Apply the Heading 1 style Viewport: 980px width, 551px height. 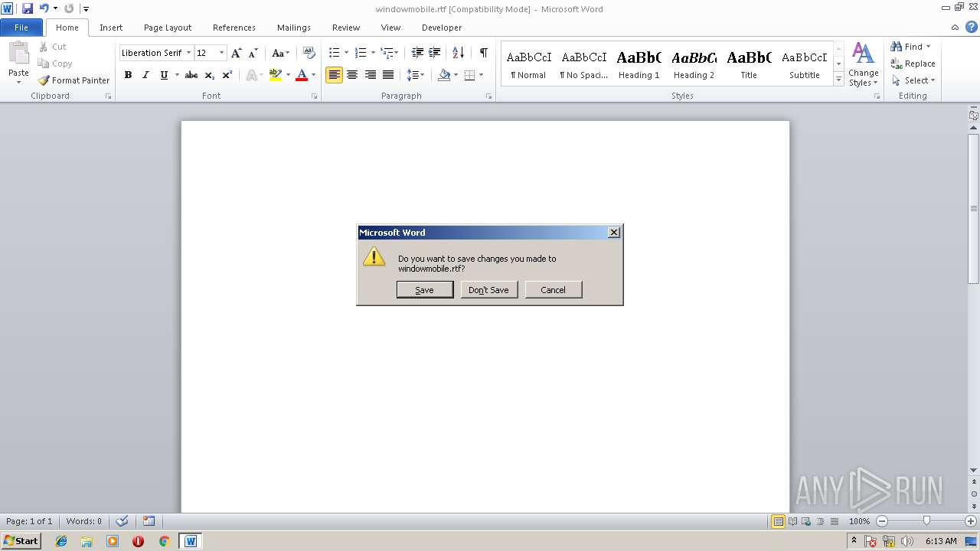coord(639,65)
